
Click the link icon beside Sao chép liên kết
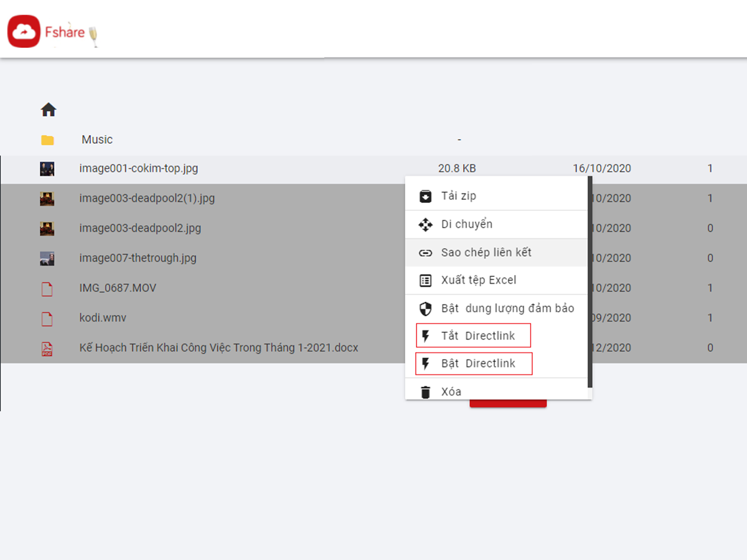click(x=425, y=253)
